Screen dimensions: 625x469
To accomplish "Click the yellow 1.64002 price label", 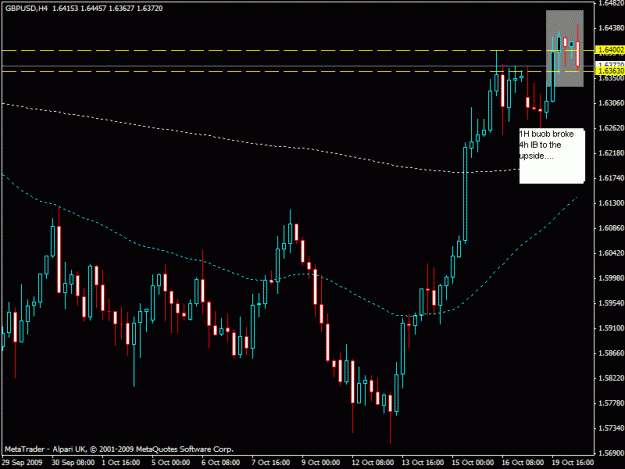I will (x=610, y=50).
